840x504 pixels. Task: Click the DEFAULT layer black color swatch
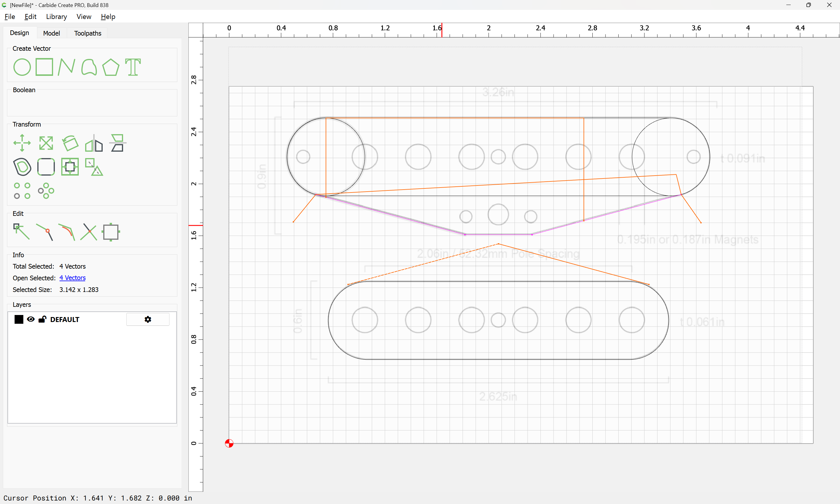(x=19, y=319)
